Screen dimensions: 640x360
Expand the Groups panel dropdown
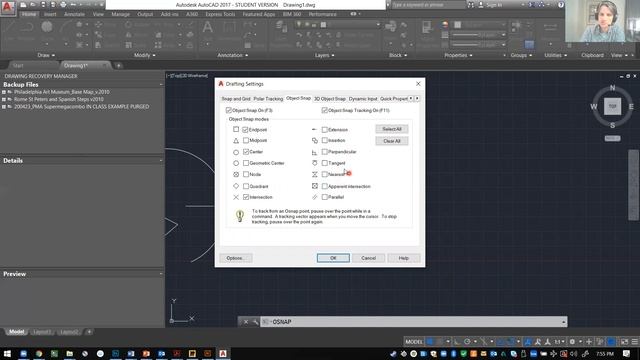(521, 55)
